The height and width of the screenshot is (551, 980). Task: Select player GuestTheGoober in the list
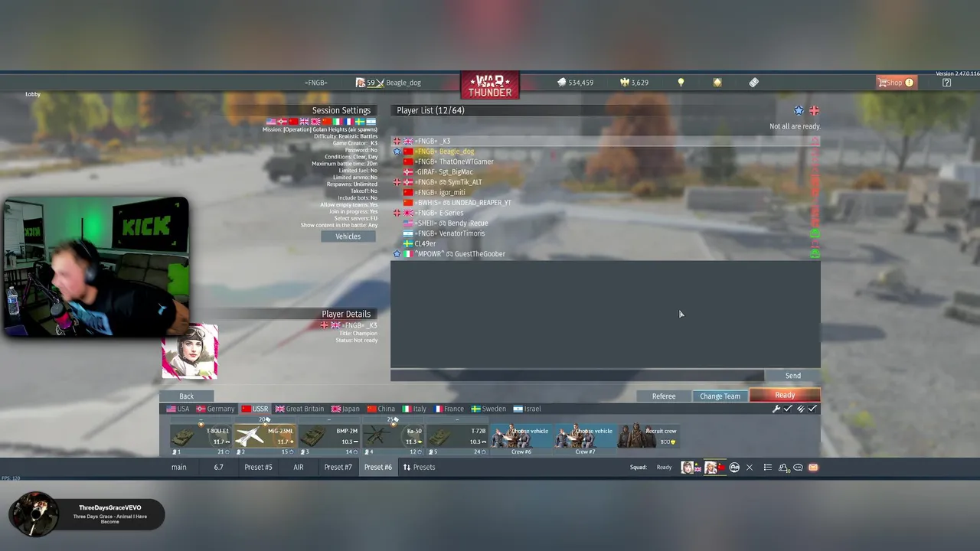click(x=606, y=254)
